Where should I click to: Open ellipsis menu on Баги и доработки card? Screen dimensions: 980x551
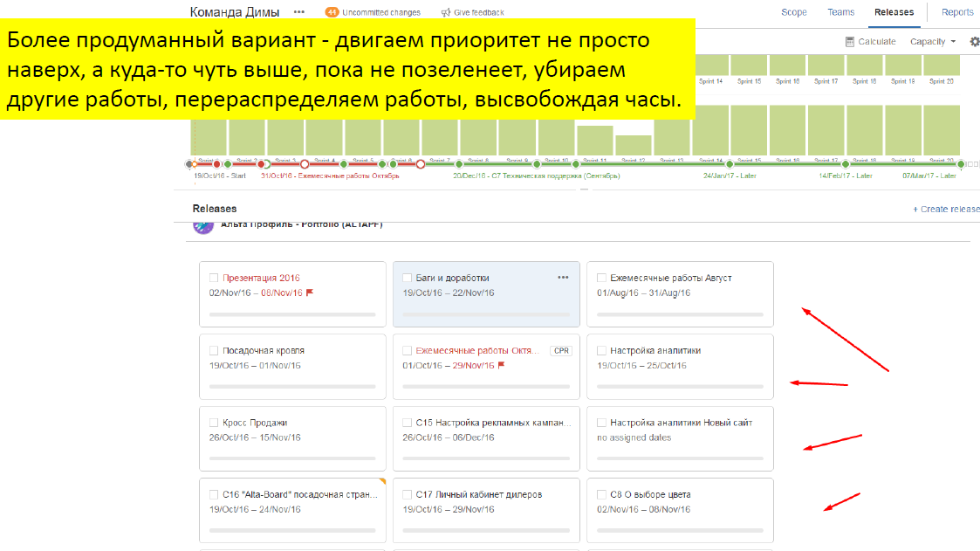563,278
